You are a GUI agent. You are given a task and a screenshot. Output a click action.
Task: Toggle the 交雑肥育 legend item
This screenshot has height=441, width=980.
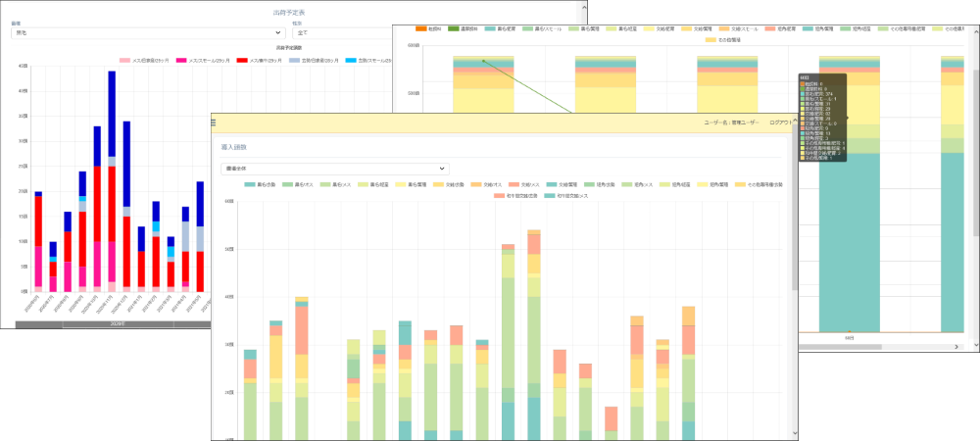click(661, 28)
